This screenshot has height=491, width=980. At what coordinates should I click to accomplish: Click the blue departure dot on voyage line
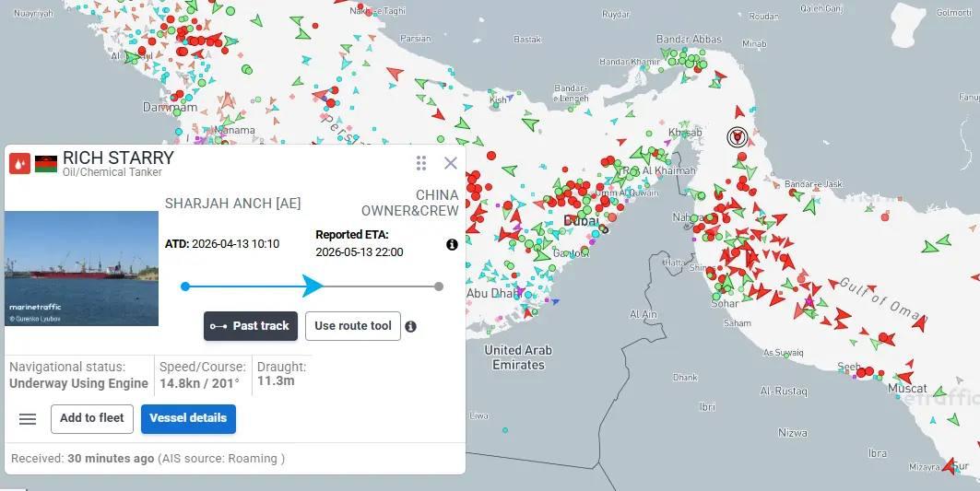186,286
